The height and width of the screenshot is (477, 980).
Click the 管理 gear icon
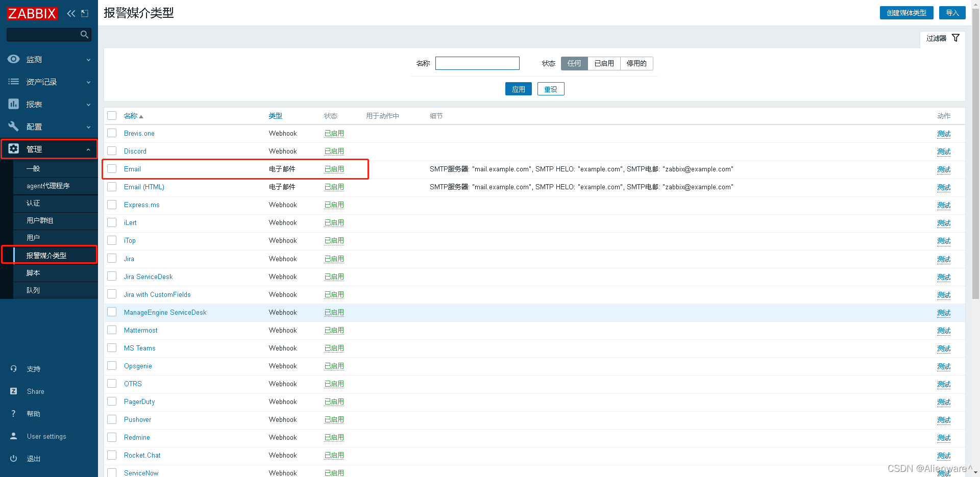click(14, 148)
